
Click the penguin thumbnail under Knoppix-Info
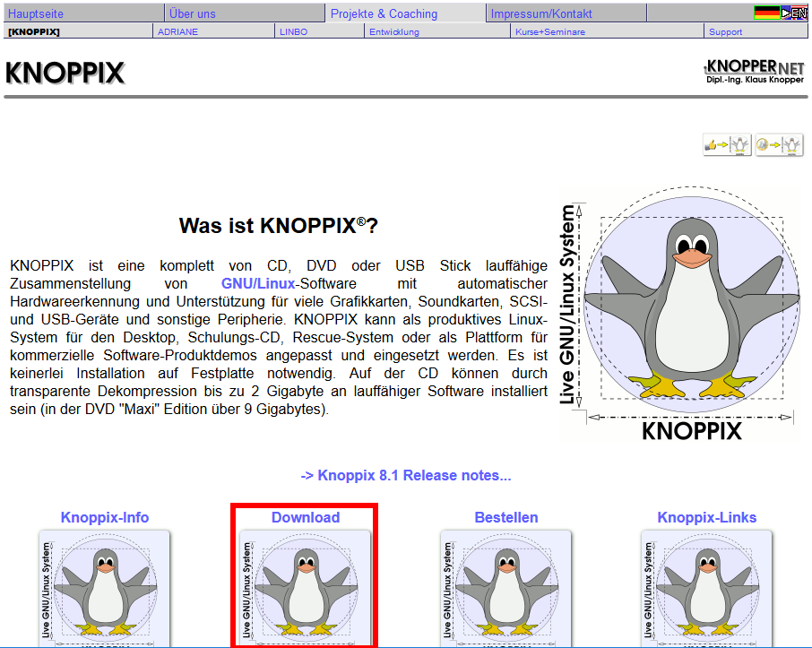click(x=105, y=589)
